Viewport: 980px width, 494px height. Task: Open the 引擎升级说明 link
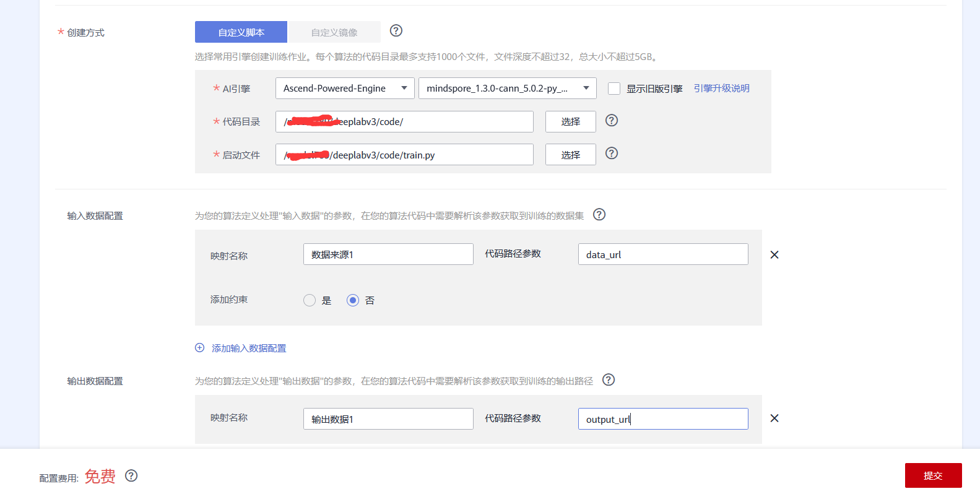tap(722, 88)
